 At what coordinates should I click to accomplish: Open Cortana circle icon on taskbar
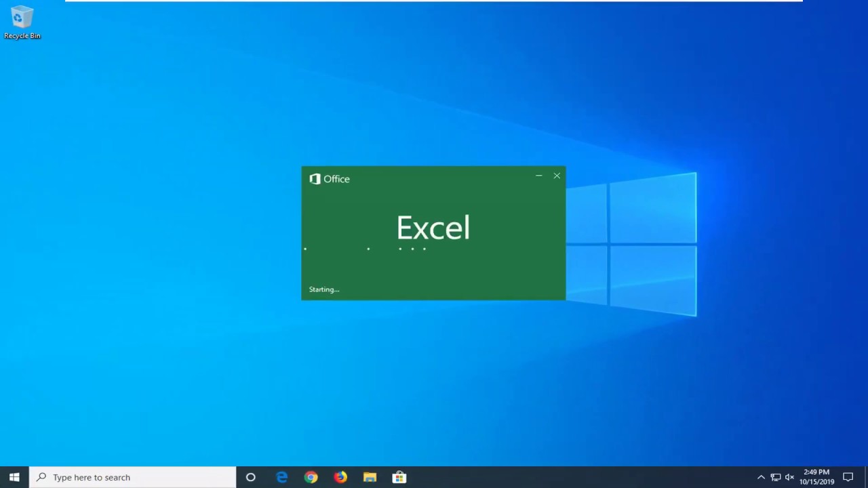[250, 477]
